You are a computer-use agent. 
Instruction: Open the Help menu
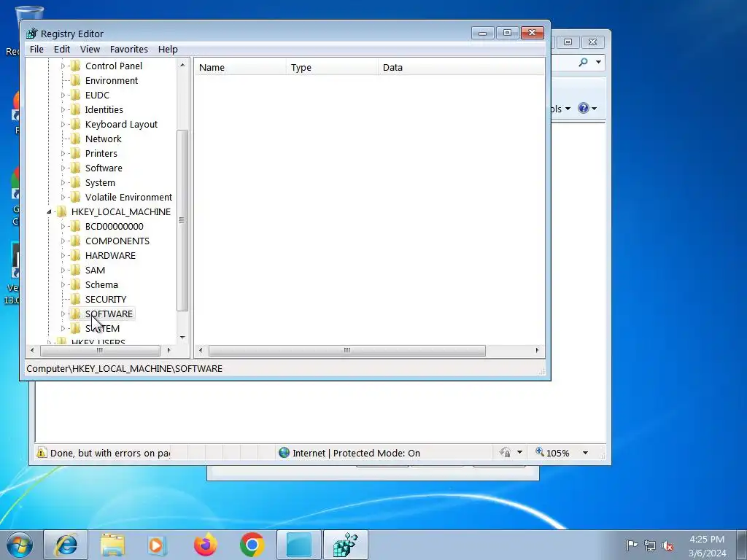click(168, 49)
